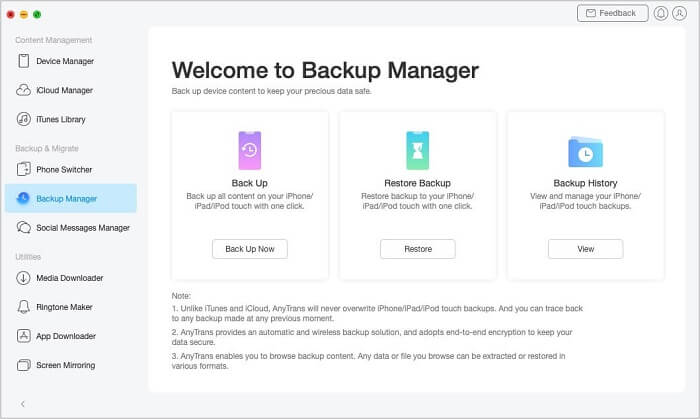Image resolution: width=700 pixels, height=419 pixels.
Task: Click the View button for Backup History
Action: pyautogui.click(x=586, y=249)
